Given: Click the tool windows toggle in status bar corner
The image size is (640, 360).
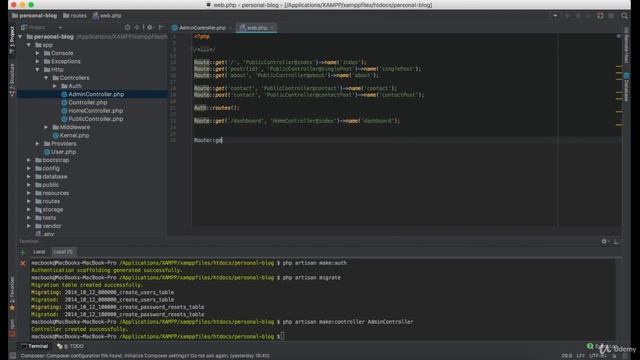Looking at the screenshot, I should (13, 356).
